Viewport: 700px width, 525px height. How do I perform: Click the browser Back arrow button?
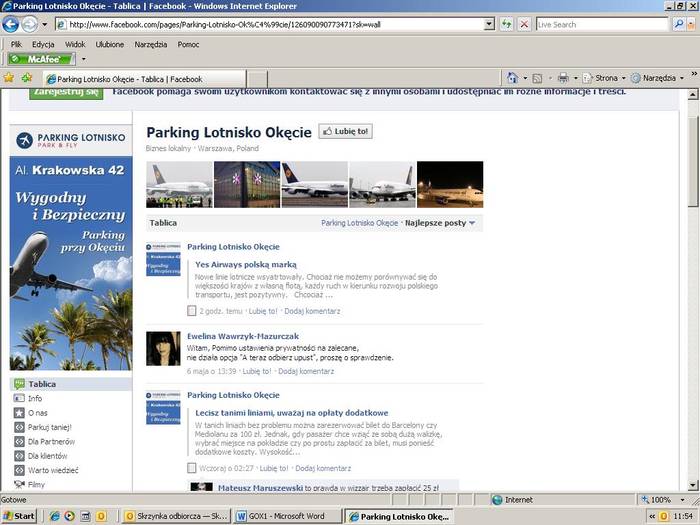click(12, 24)
